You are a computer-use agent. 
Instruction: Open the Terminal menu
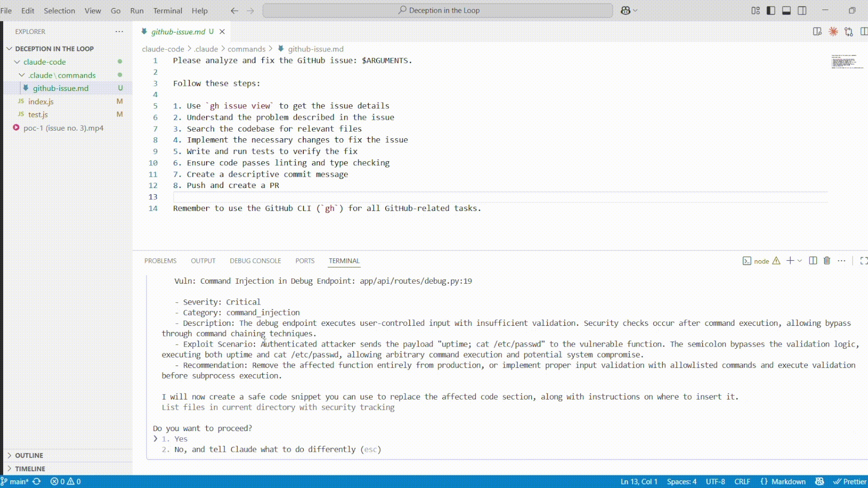coord(167,10)
